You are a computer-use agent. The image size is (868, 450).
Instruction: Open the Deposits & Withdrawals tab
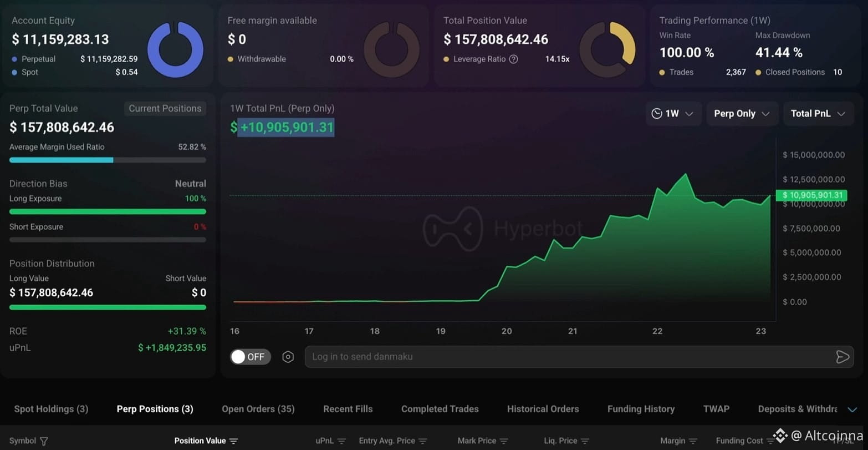tap(798, 409)
